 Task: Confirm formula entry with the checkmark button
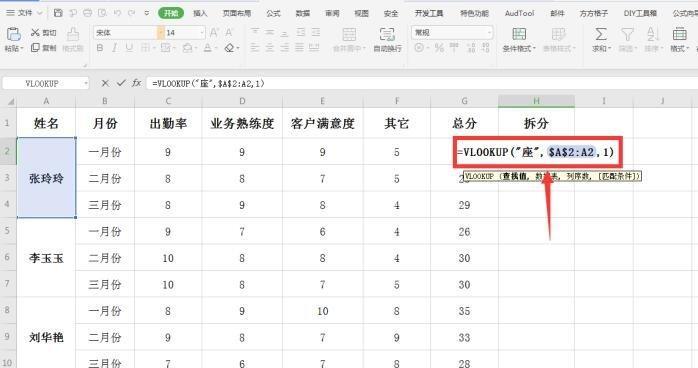(121, 83)
